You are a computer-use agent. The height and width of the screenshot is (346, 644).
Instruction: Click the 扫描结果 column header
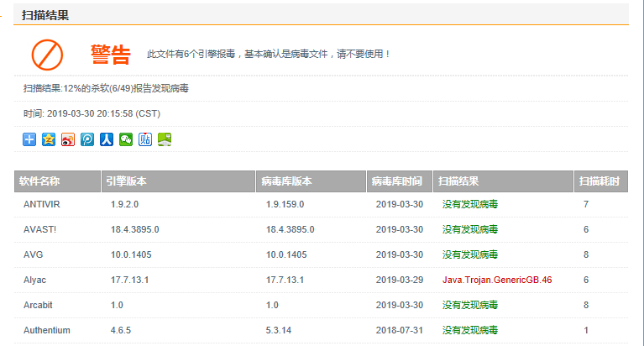click(459, 181)
